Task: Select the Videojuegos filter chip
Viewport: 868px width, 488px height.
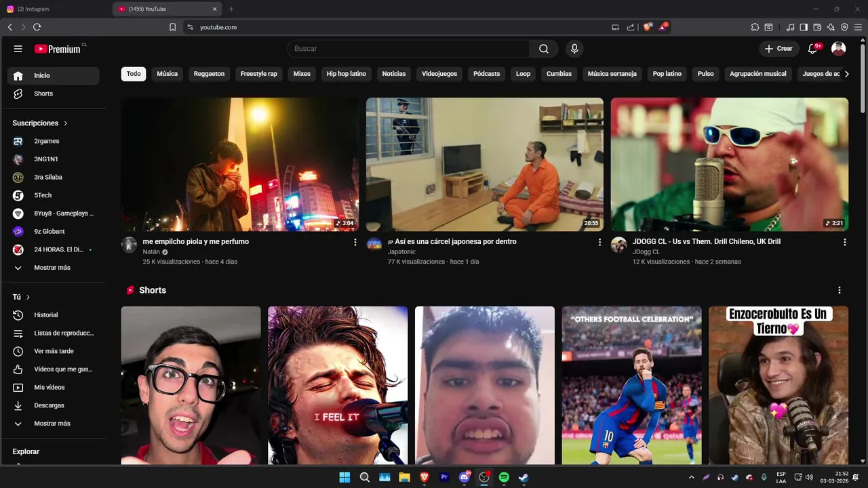Action: (x=439, y=74)
